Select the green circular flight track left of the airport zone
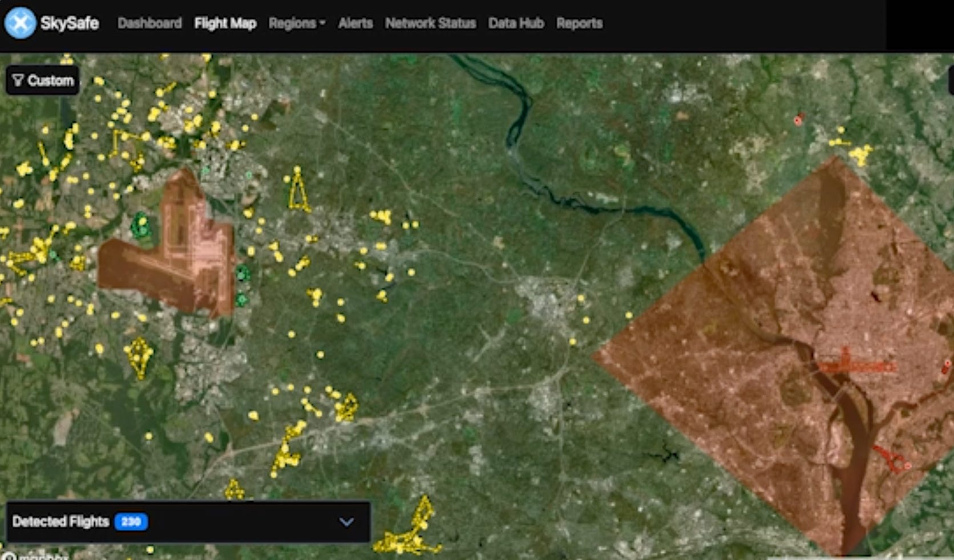954x560 pixels. (139, 226)
